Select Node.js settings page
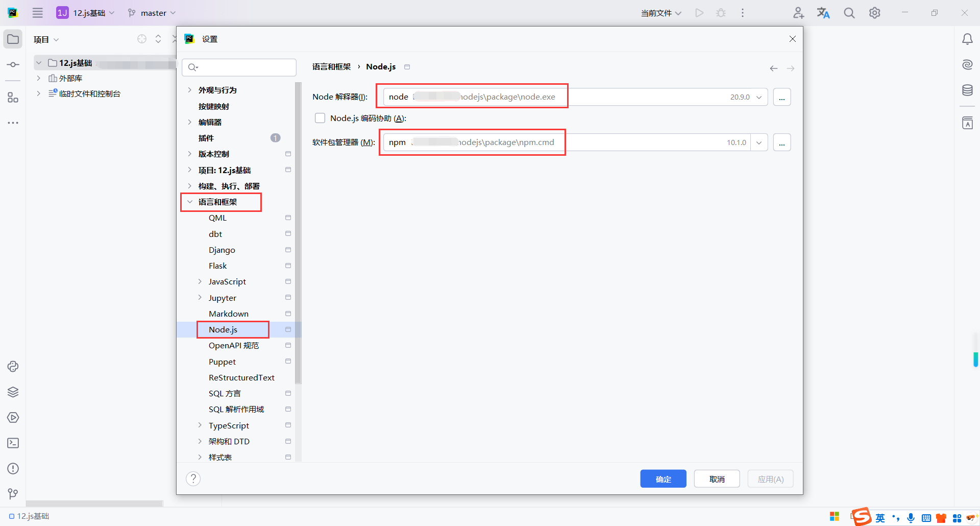This screenshot has height=526, width=980. [223, 329]
